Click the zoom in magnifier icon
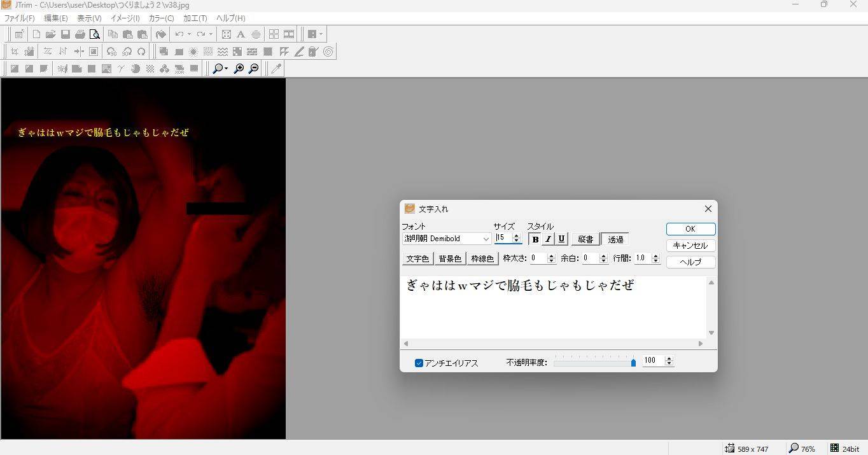868x455 pixels. coord(239,69)
